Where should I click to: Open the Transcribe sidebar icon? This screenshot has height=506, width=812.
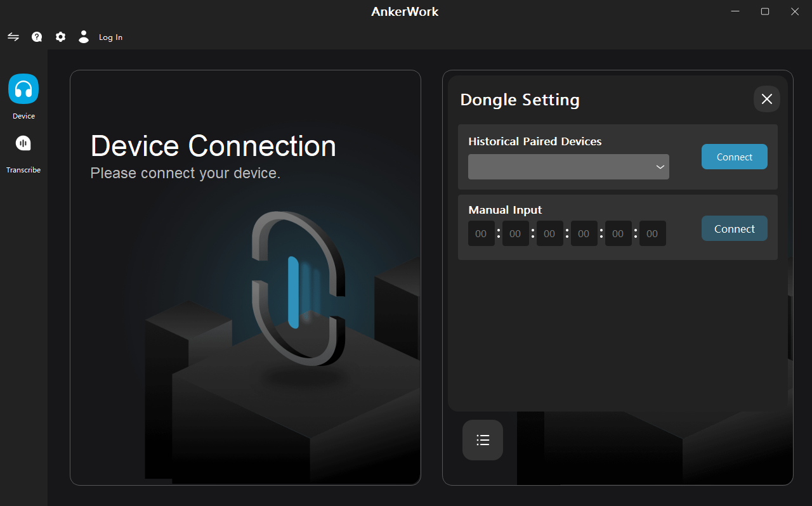click(23, 144)
